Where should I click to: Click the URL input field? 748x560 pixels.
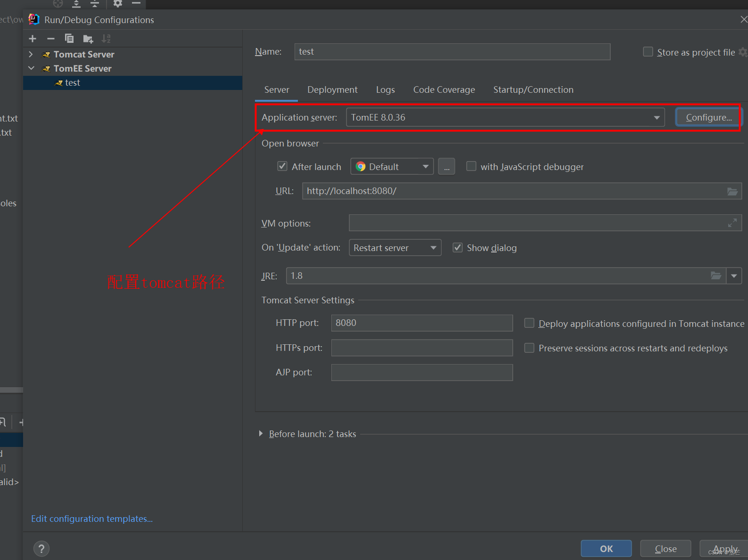(x=522, y=191)
